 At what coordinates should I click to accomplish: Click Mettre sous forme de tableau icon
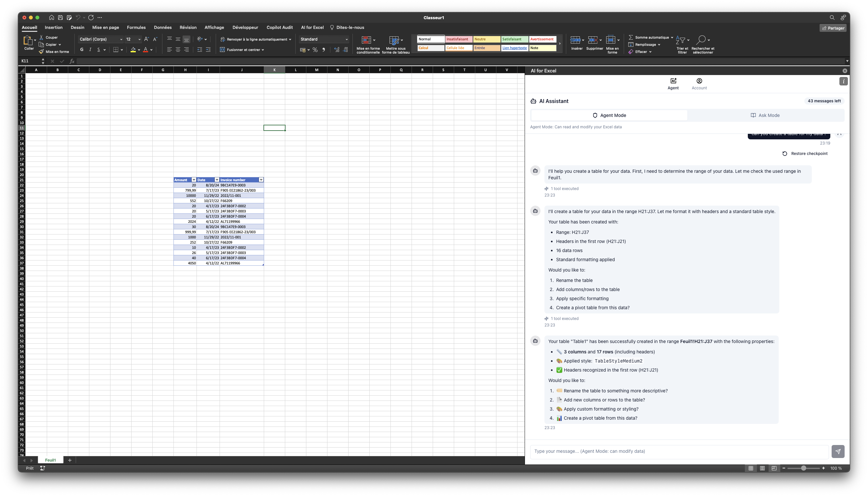tap(394, 40)
